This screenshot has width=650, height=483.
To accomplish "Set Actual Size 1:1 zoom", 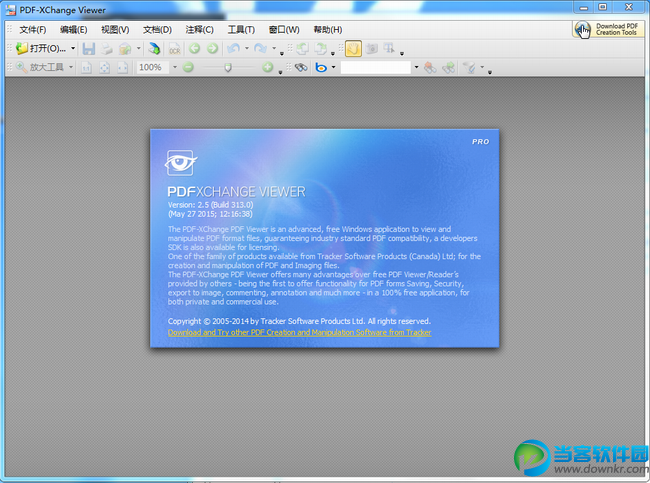I will 86,68.
